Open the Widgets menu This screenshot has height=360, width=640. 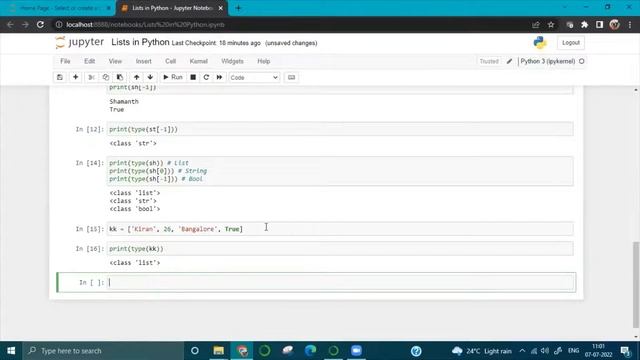point(232,61)
